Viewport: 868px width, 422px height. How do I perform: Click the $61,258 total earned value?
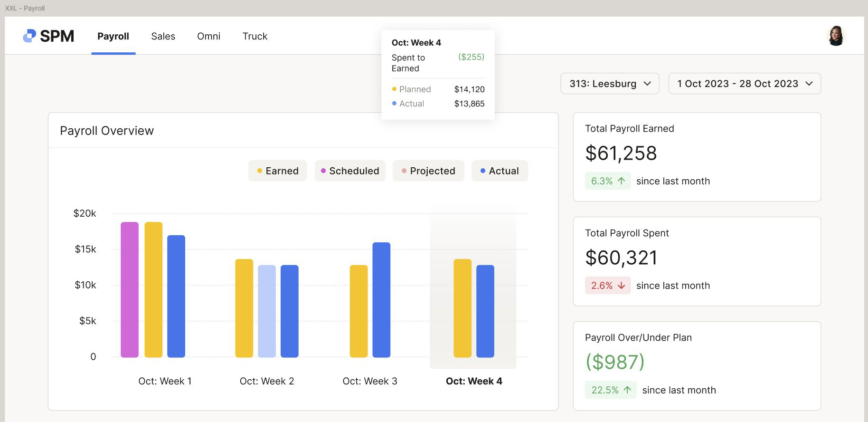pyautogui.click(x=621, y=153)
